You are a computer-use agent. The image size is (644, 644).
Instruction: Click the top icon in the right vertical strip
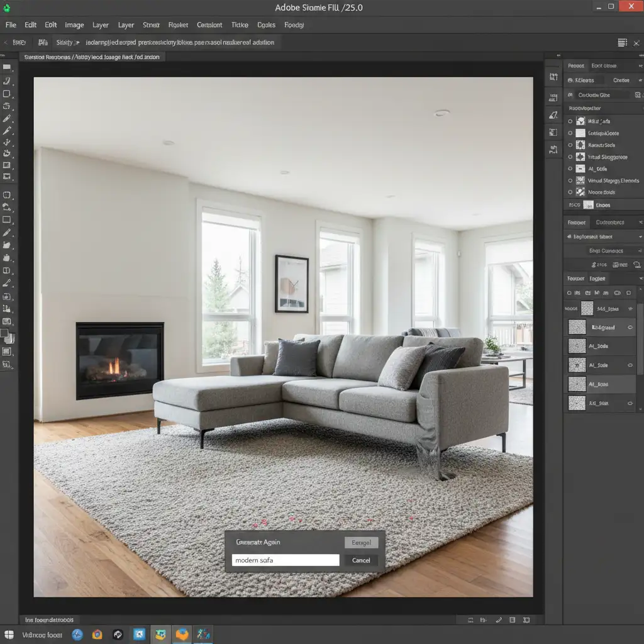[x=553, y=77]
